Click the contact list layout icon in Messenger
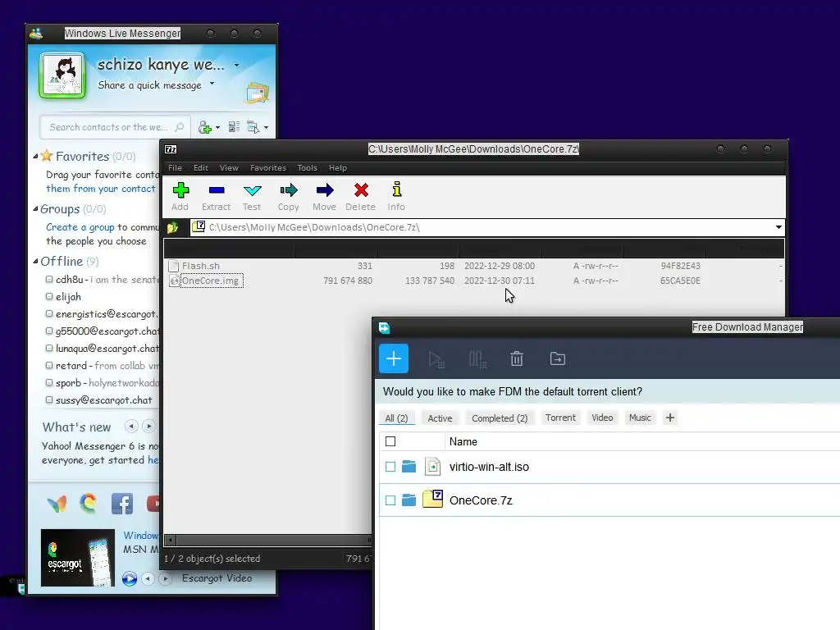840x630 pixels. pyautogui.click(x=234, y=127)
